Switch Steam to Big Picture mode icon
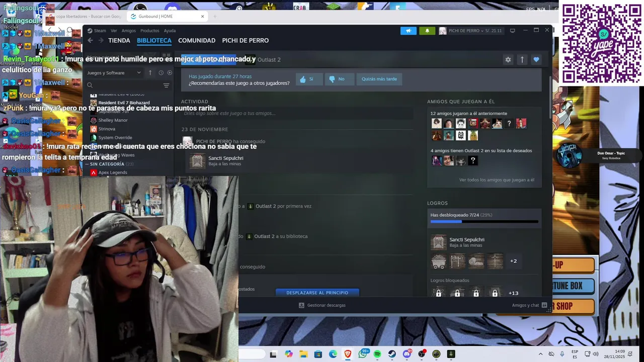644x362 pixels. tap(512, 31)
